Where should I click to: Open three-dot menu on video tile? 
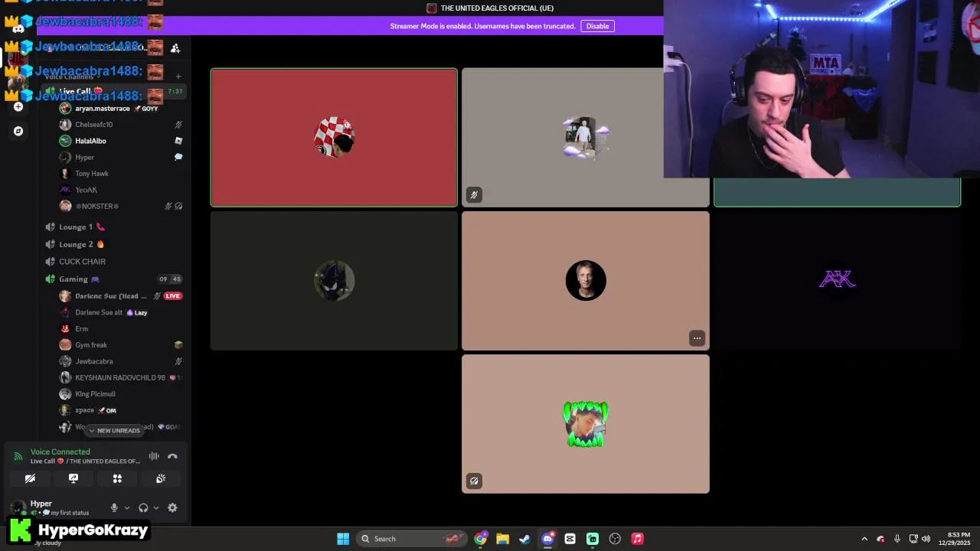(697, 337)
